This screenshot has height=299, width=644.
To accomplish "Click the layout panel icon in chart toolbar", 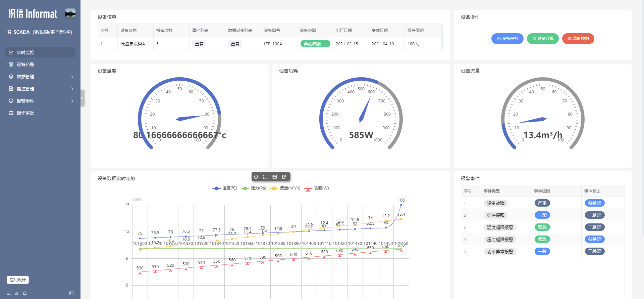I will (275, 177).
